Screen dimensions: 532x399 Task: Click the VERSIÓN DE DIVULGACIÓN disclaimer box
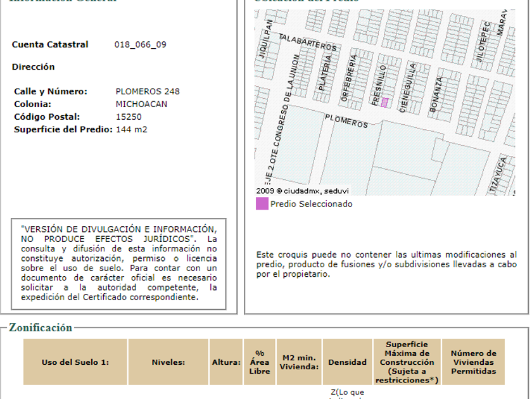118,263
